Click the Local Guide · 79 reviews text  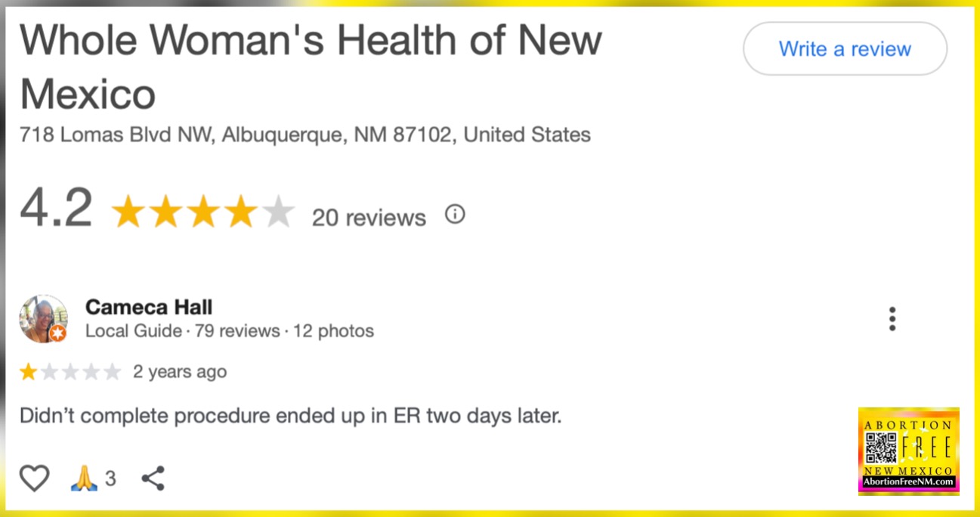point(182,331)
